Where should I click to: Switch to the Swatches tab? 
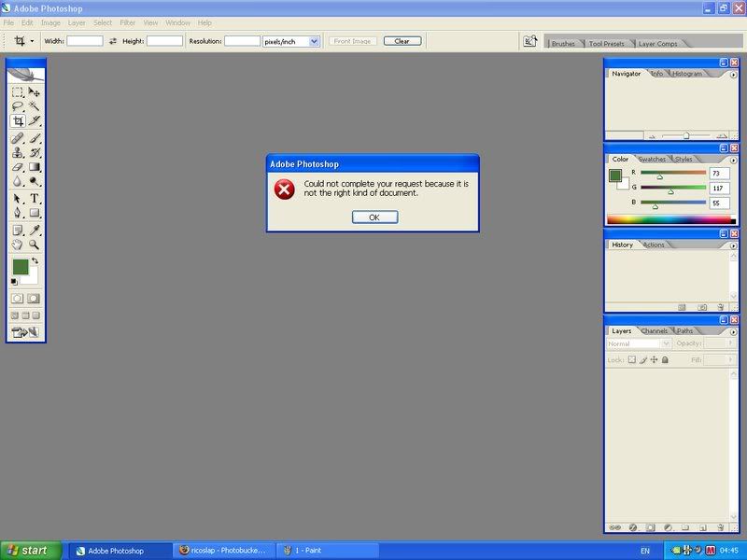click(x=652, y=160)
